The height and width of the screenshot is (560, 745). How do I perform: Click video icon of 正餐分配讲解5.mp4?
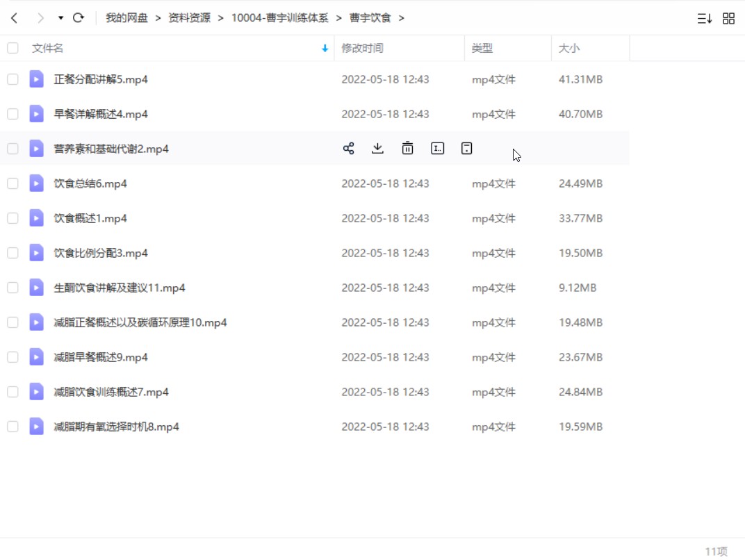pyautogui.click(x=37, y=79)
